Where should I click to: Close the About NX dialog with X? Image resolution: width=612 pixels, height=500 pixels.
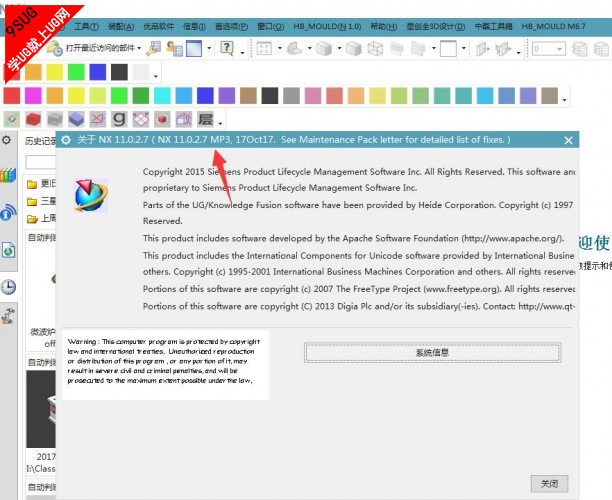click(x=569, y=140)
